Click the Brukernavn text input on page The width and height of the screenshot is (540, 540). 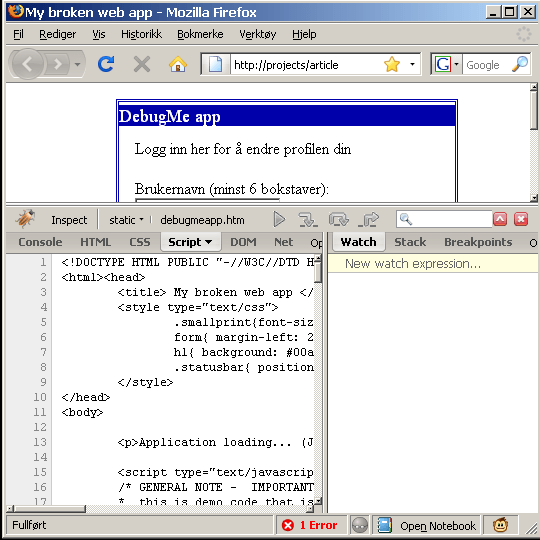point(207,200)
